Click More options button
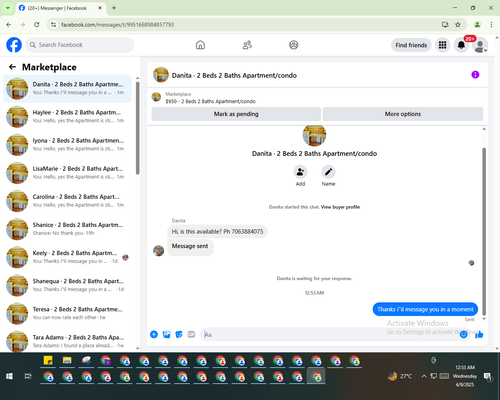The height and width of the screenshot is (400, 500). pos(403,114)
